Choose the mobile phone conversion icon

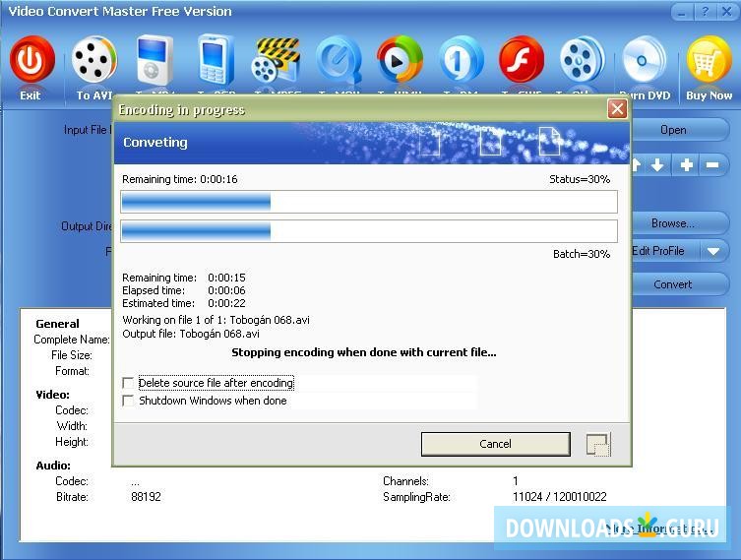tap(216, 60)
